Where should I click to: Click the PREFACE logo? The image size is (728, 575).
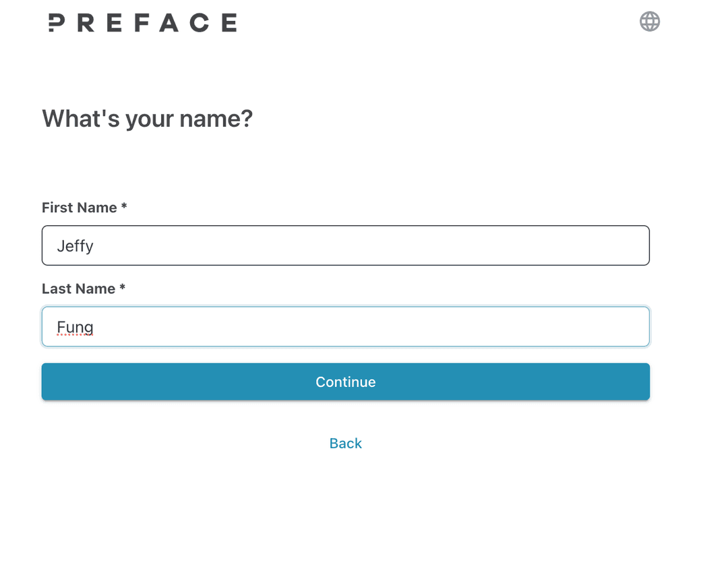click(x=142, y=23)
